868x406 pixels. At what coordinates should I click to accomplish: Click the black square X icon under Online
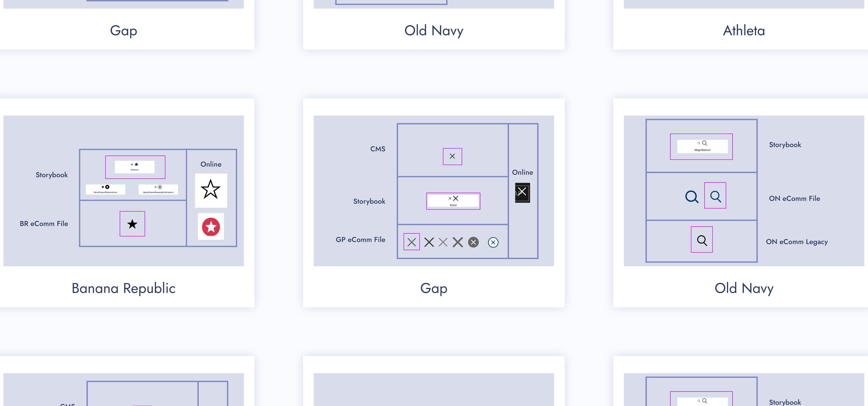[522, 192]
